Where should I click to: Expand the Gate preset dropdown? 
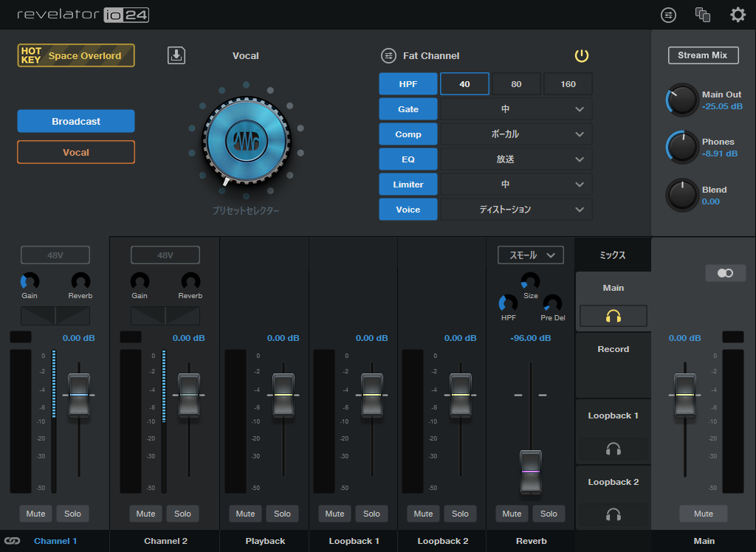tap(516, 109)
